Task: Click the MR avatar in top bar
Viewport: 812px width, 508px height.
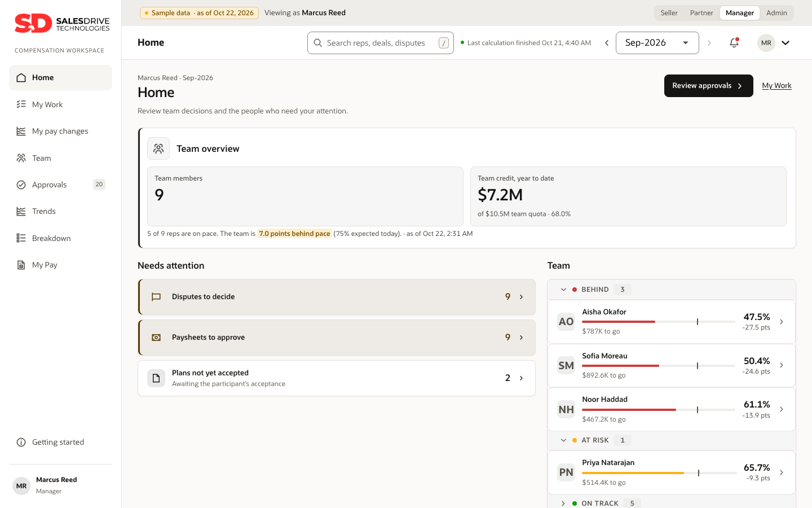Action: click(766, 43)
